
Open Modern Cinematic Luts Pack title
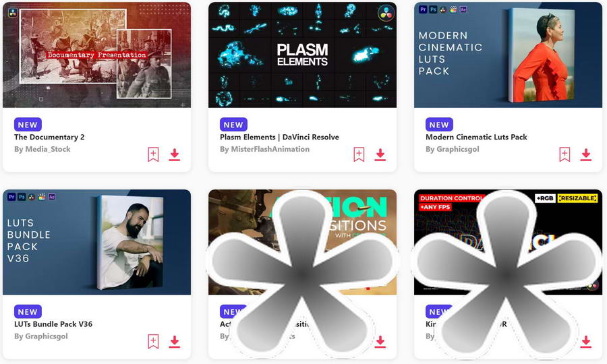pos(477,137)
